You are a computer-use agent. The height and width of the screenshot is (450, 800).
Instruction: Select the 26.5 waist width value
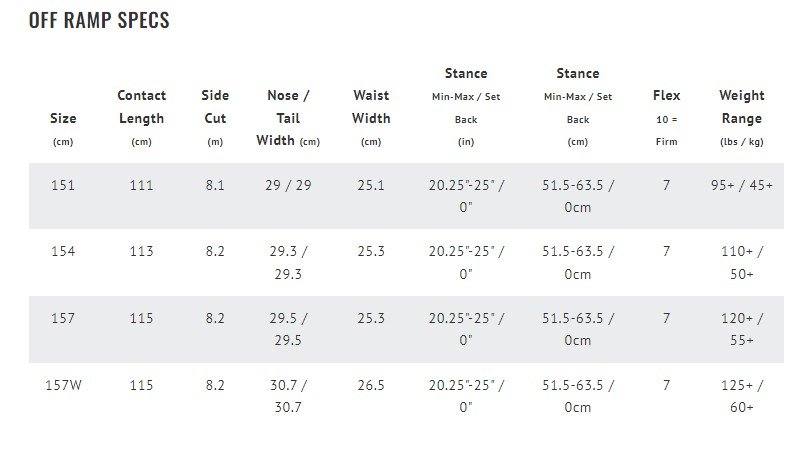click(x=371, y=385)
